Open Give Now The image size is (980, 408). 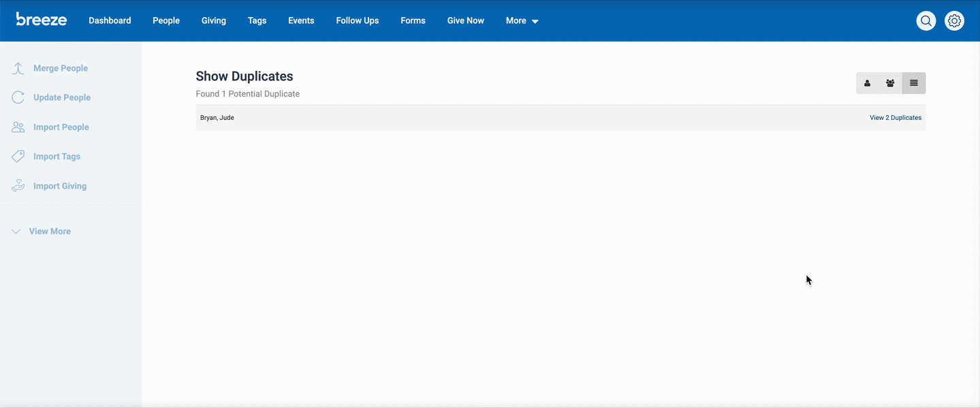[x=466, y=20]
